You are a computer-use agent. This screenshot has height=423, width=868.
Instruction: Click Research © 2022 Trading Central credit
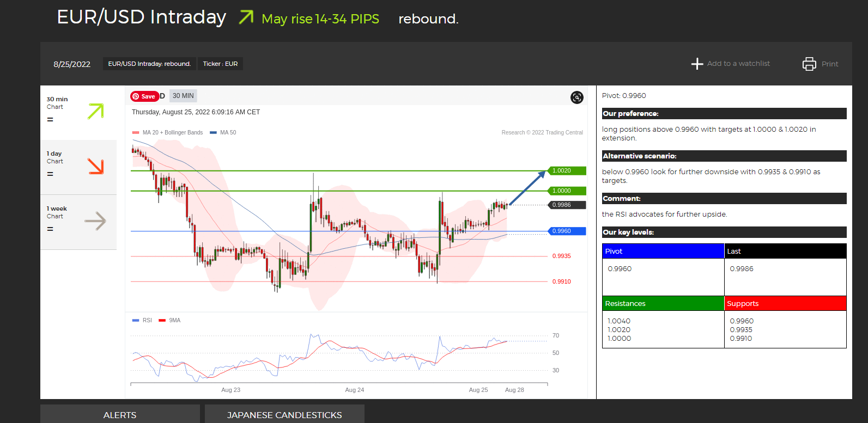[542, 132]
